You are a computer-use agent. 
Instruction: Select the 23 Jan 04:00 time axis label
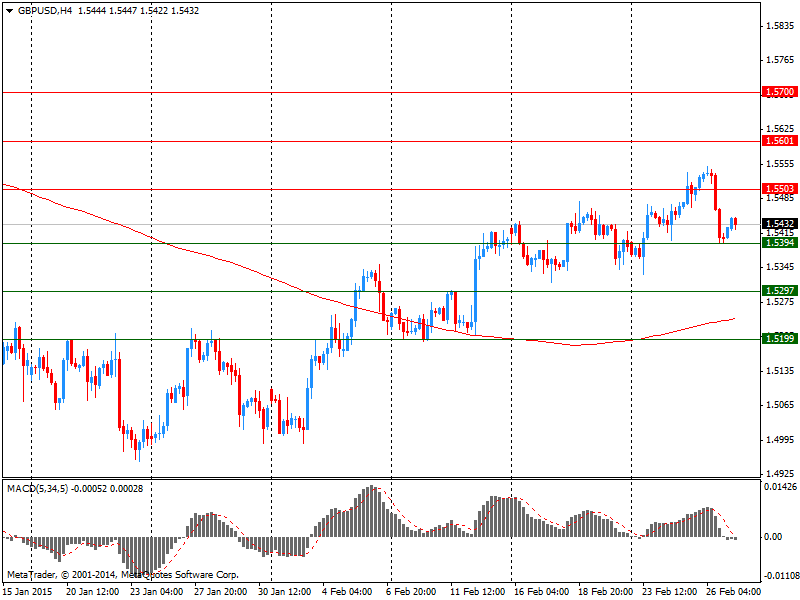click(157, 592)
